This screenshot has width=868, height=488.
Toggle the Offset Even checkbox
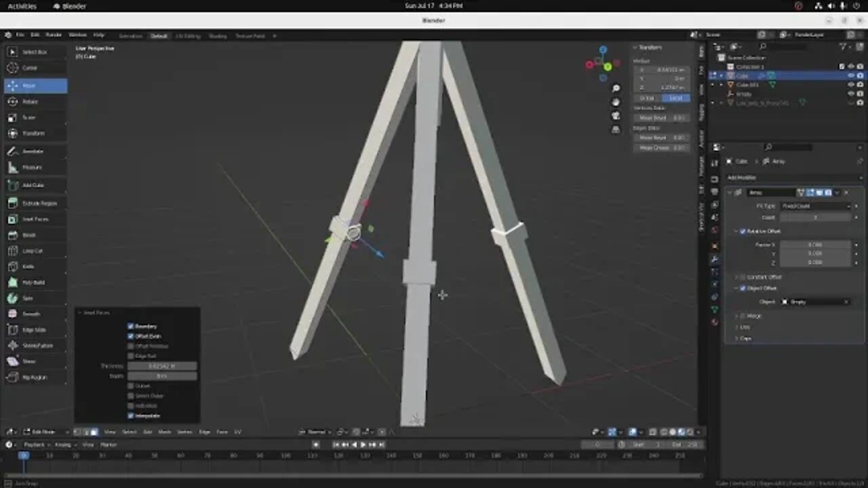[131, 336]
